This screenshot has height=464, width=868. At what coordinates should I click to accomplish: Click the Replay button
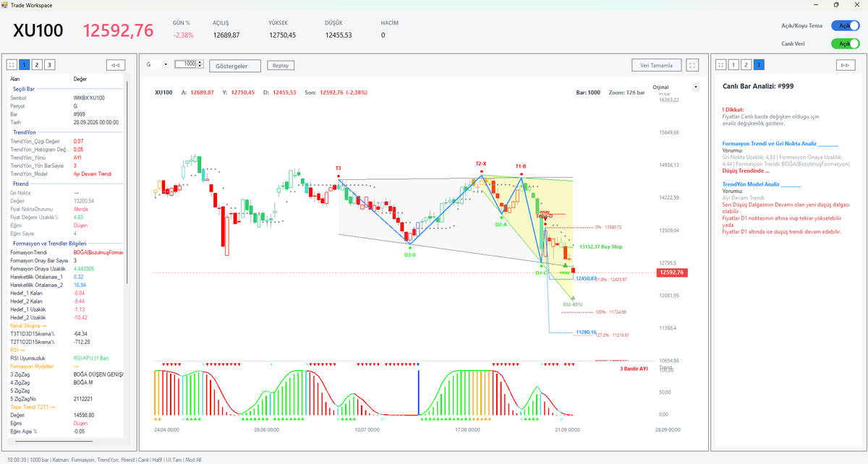[x=281, y=65]
